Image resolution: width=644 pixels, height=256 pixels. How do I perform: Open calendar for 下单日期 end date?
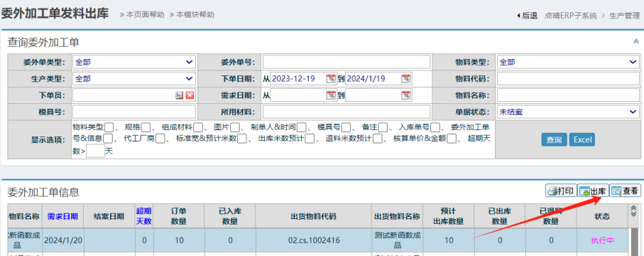click(x=406, y=79)
